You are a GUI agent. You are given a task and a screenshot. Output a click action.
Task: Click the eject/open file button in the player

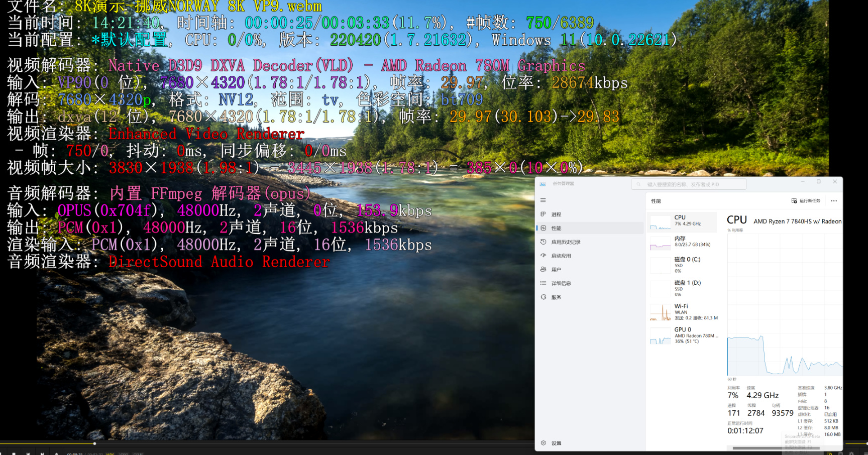56,453
